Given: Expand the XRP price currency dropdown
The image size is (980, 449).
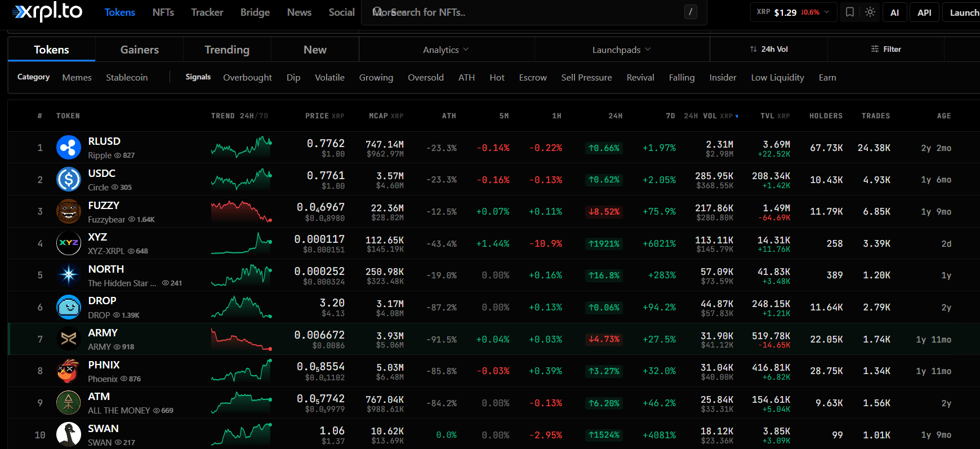Looking at the screenshot, I should tap(793, 12).
